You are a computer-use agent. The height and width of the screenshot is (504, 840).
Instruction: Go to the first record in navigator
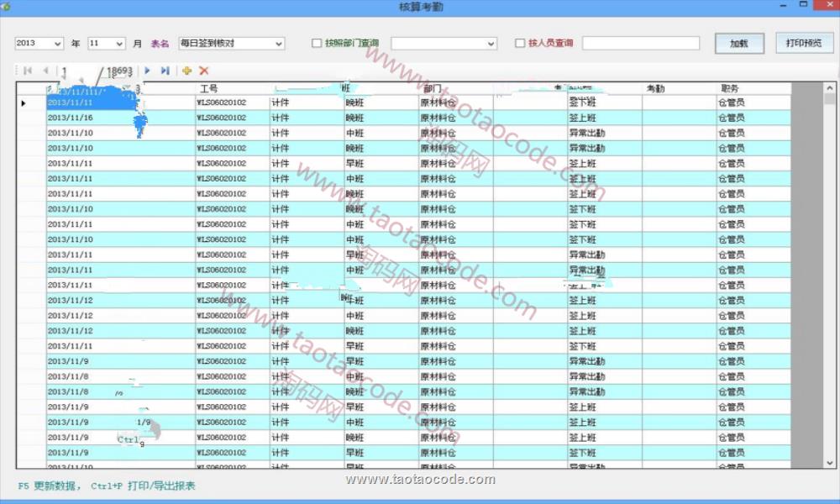(x=28, y=71)
